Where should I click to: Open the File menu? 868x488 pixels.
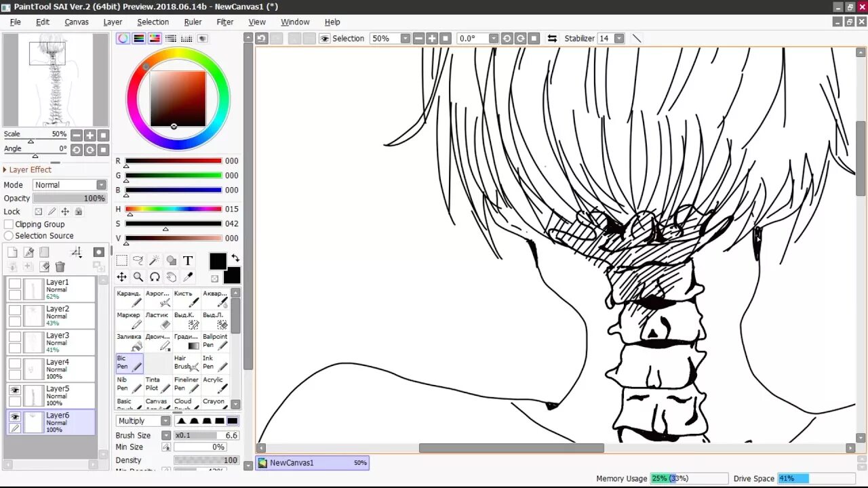[x=16, y=22]
